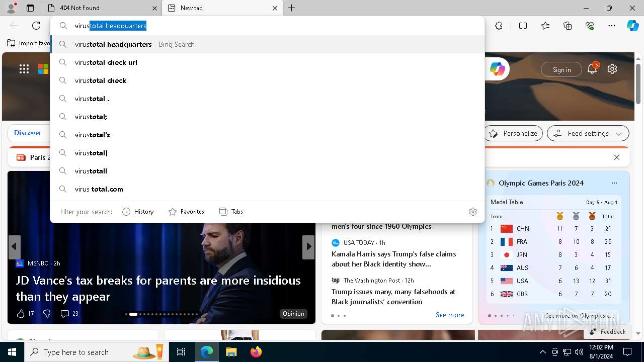
Task: Pick the virustotal check suggestion
Action: coord(267,80)
